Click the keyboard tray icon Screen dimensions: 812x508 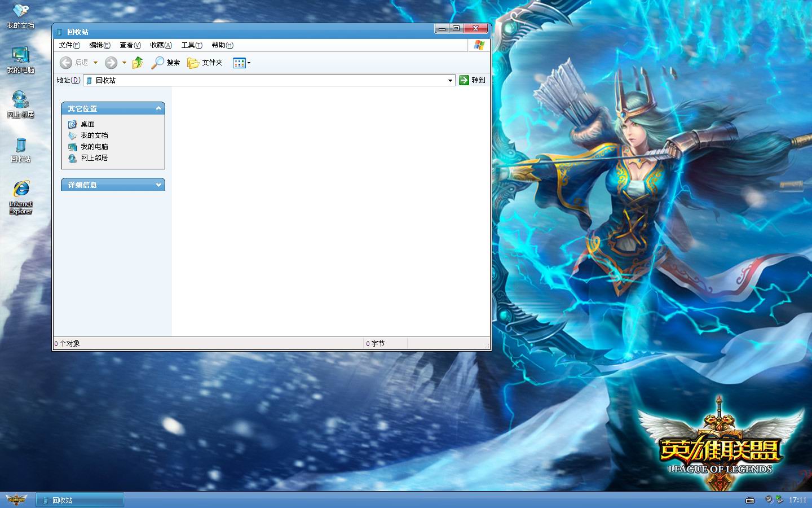coord(750,500)
